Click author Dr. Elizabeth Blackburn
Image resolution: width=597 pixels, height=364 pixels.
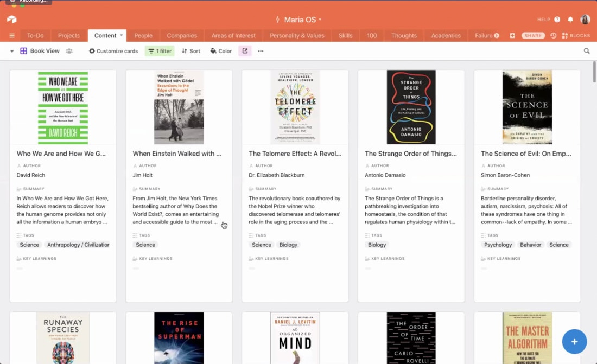click(x=277, y=175)
